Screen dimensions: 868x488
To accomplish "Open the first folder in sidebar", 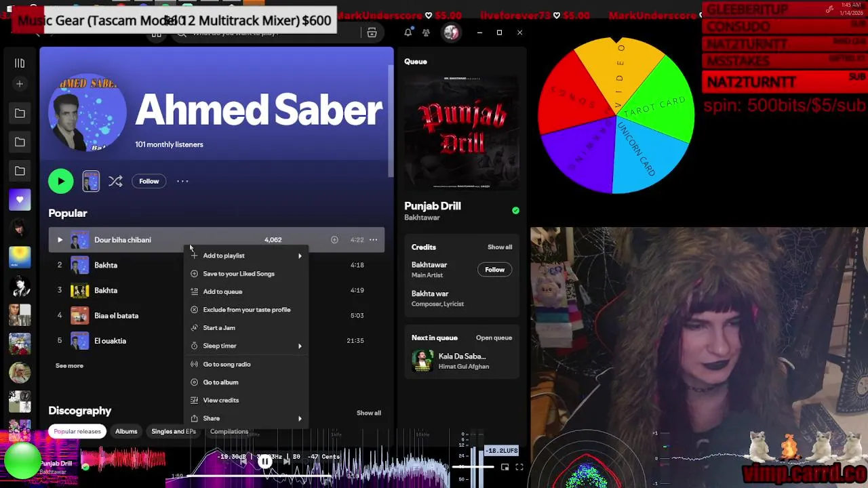I will pyautogui.click(x=20, y=113).
